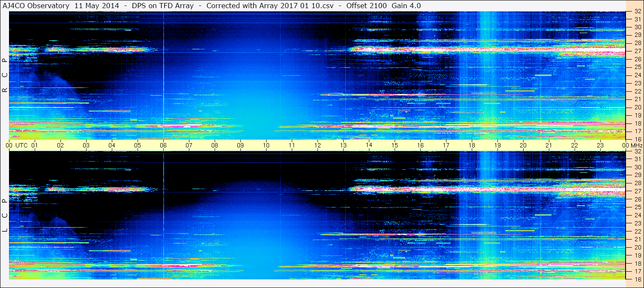Click the 22 hour marker on time axis
Image resolution: width=644 pixels, height=288 pixels.
(575, 145)
